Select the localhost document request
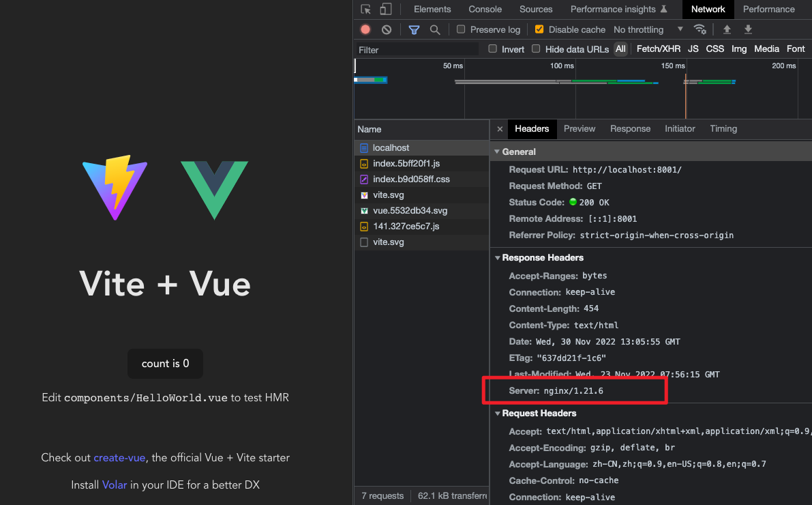 (421, 148)
